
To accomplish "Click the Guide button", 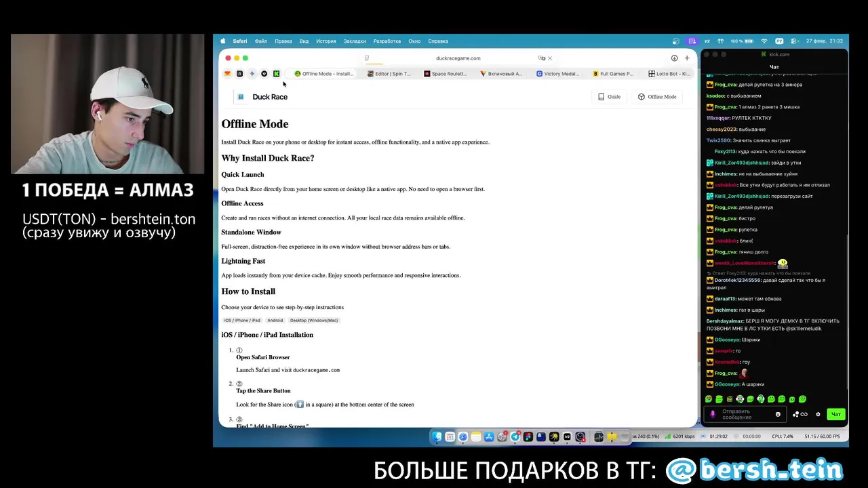I will click(609, 97).
